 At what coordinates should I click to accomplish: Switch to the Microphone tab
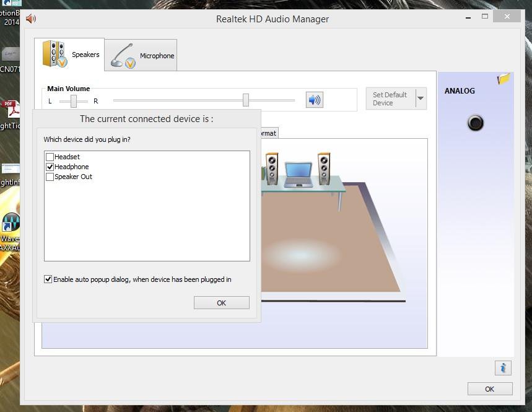pyautogui.click(x=141, y=55)
